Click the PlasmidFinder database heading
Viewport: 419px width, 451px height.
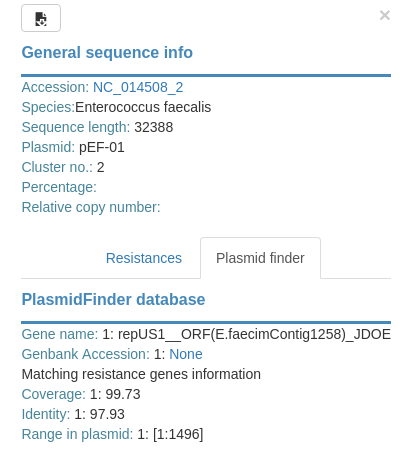[x=113, y=299]
